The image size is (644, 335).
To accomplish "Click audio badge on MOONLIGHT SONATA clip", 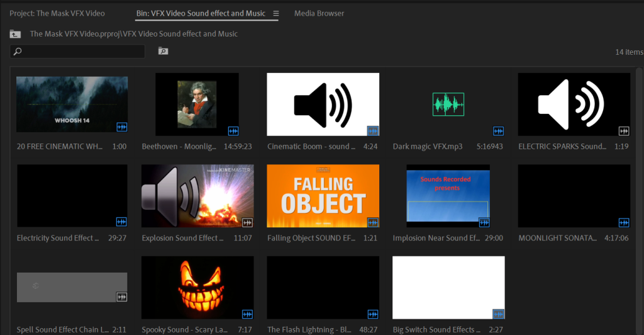I will coord(623,222).
